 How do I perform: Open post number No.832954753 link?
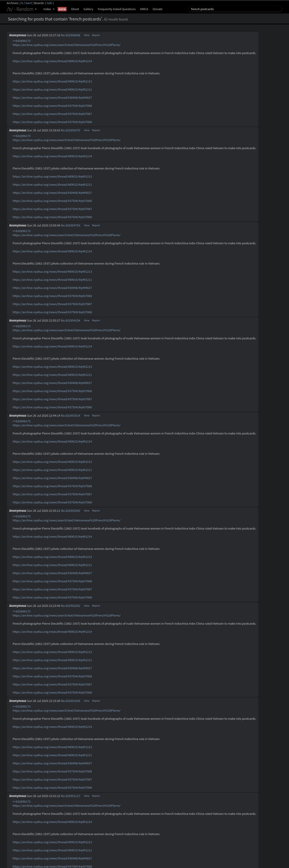(70, 225)
